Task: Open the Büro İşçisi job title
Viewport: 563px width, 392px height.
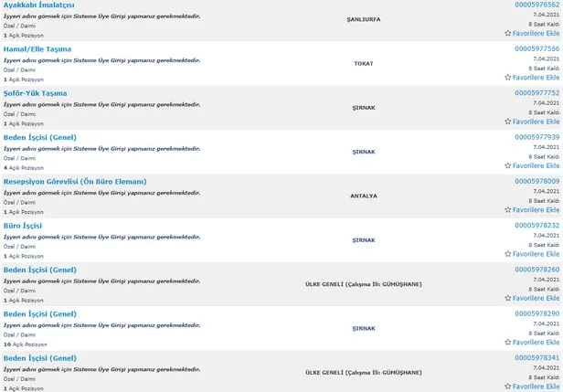Action: pos(23,226)
